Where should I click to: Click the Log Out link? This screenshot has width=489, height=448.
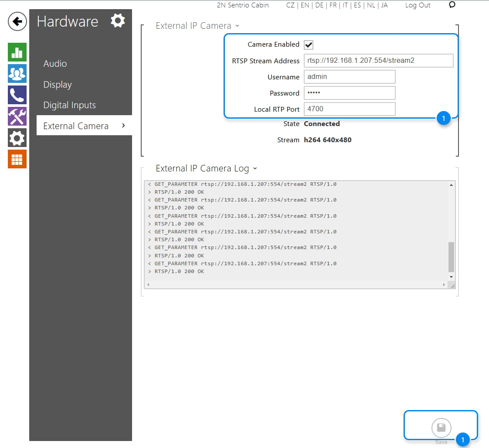tap(418, 5)
